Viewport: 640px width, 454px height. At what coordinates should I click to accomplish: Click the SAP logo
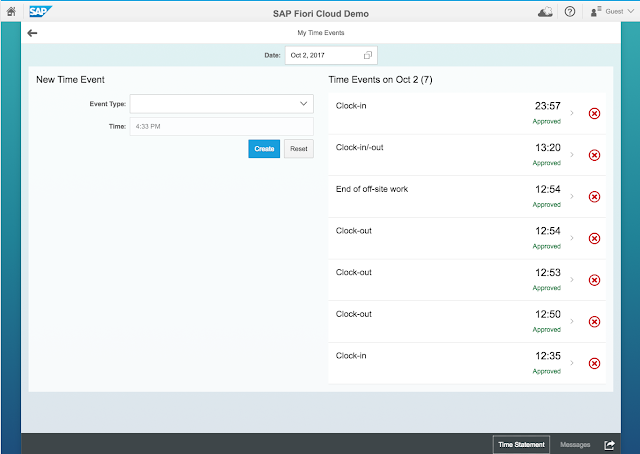40,11
